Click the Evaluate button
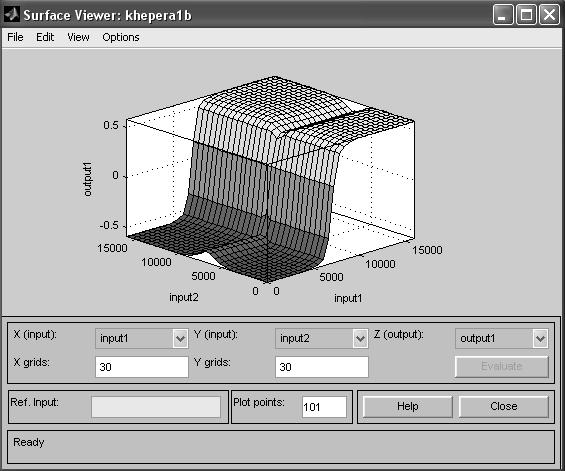 pos(502,366)
